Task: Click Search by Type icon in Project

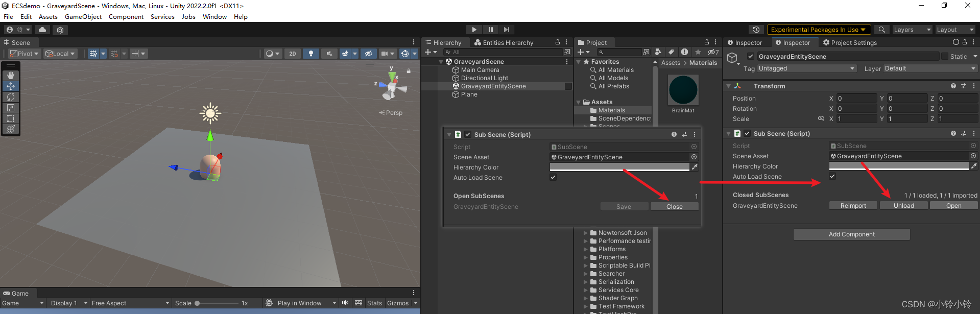Action: click(x=658, y=52)
